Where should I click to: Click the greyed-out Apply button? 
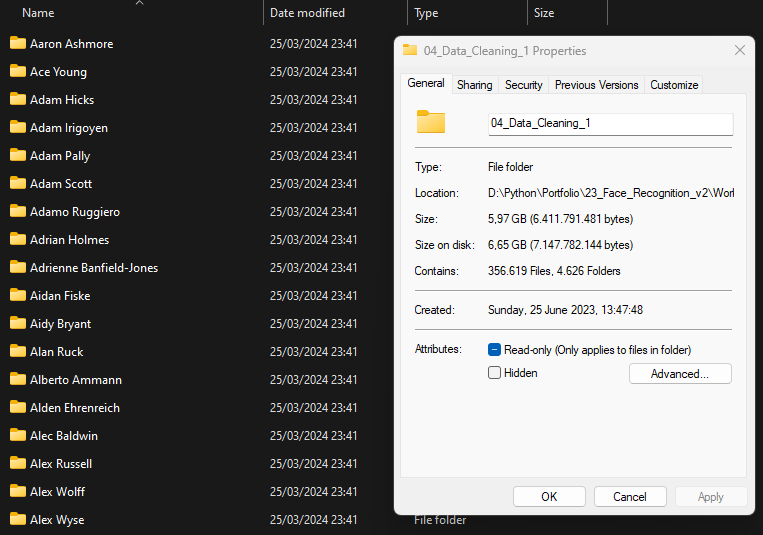[x=710, y=497]
